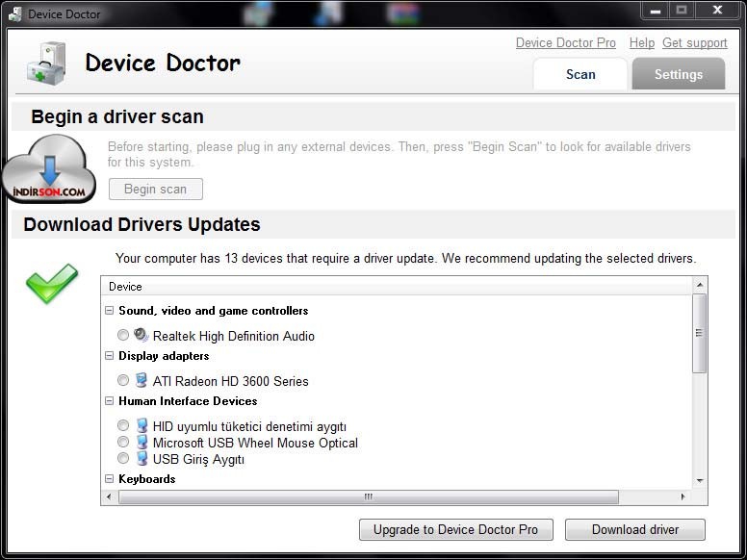Screen dimensions: 747x560
Task: Click the Device Doctor medical kit logo
Action: [x=46, y=64]
